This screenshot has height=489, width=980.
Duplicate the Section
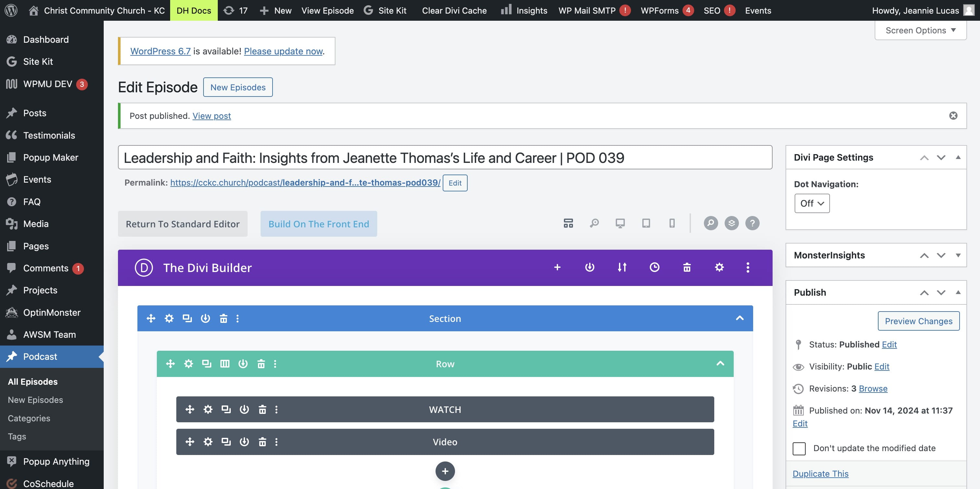(187, 318)
